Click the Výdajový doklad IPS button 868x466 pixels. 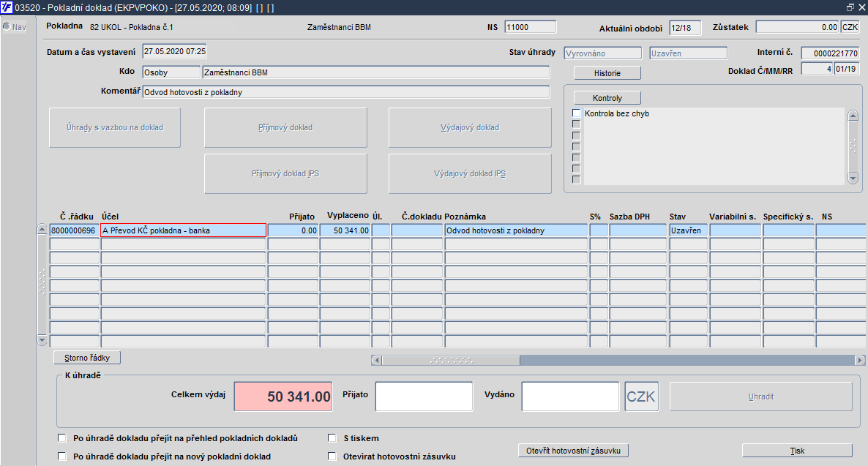click(x=470, y=173)
